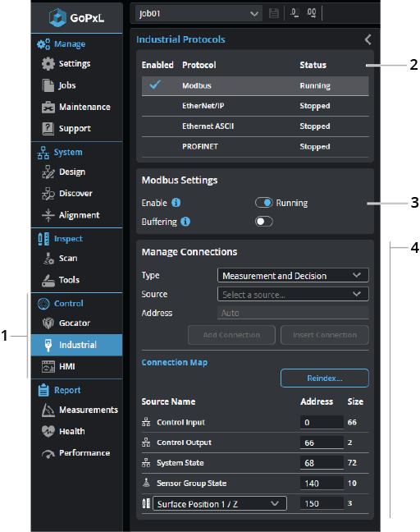Image resolution: width=420 pixels, height=532 pixels.
Task: Edit the Sensor Group State address field
Action: [x=322, y=483]
